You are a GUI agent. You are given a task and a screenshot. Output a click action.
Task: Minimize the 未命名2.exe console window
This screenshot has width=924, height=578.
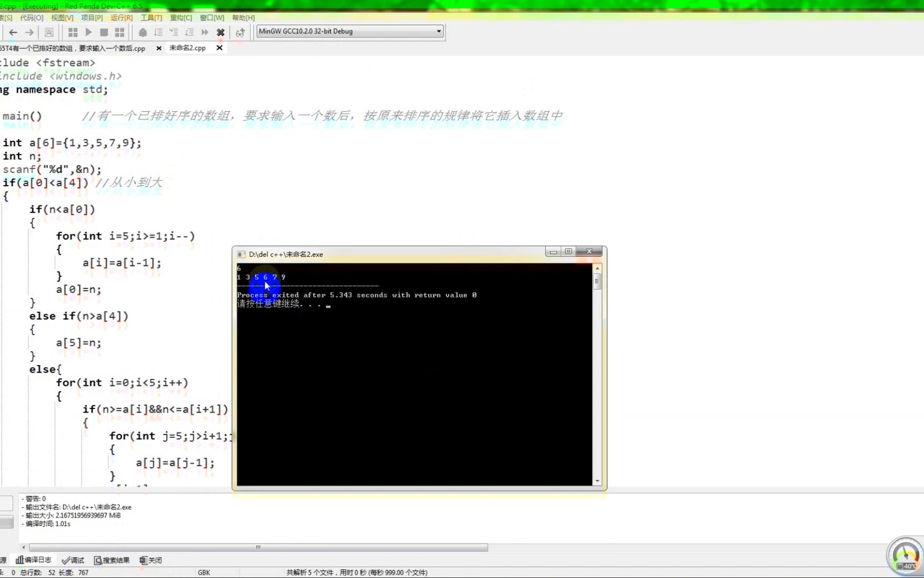click(x=553, y=252)
